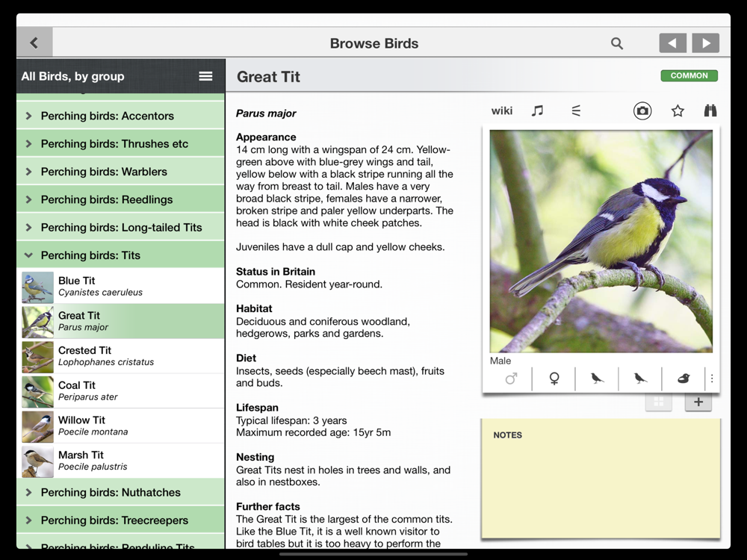
Task: Expand Perching birds: Long-tailed Tits group
Action: click(x=120, y=227)
